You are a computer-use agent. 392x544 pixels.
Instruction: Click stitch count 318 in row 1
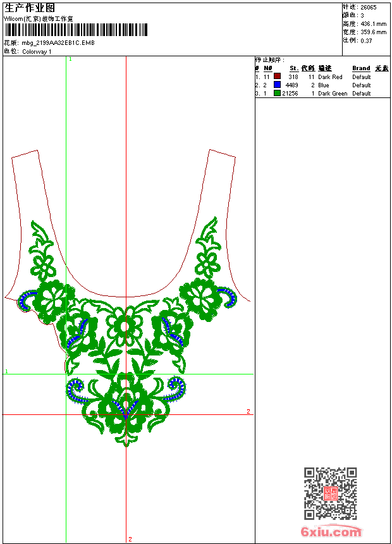(x=293, y=77)
